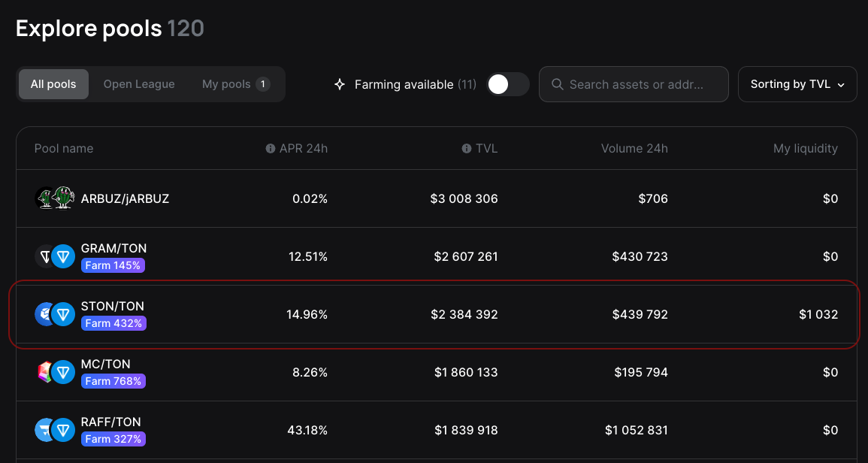Click the 12.51% APR value
The width and height of the screenshot is (868, 463).
tap(308, 256)
